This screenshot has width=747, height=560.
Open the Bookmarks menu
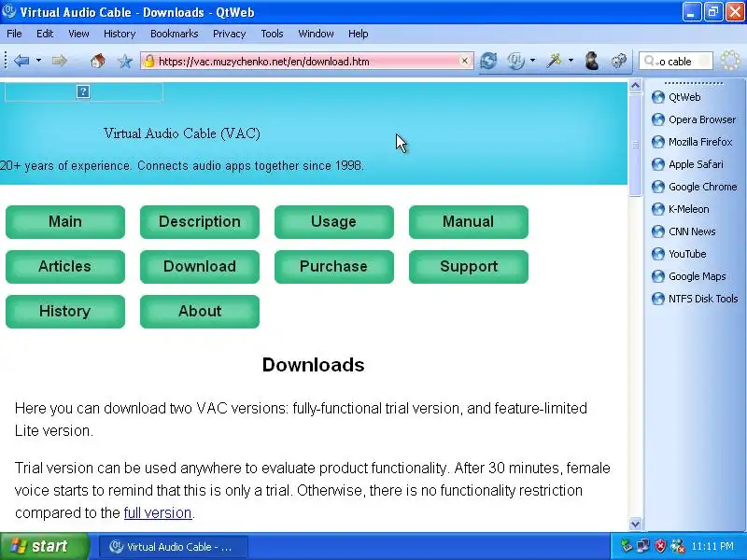pyautogui.click(x=175, y=34)
